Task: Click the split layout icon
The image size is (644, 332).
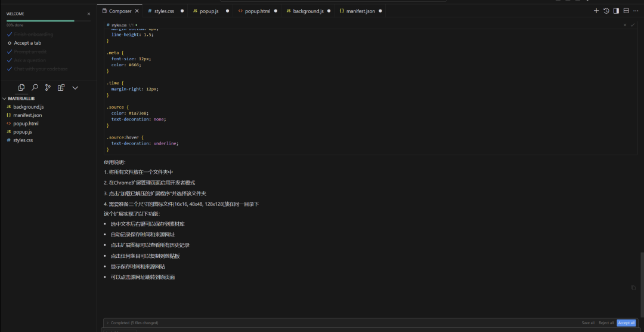Action: pos(626,11)
